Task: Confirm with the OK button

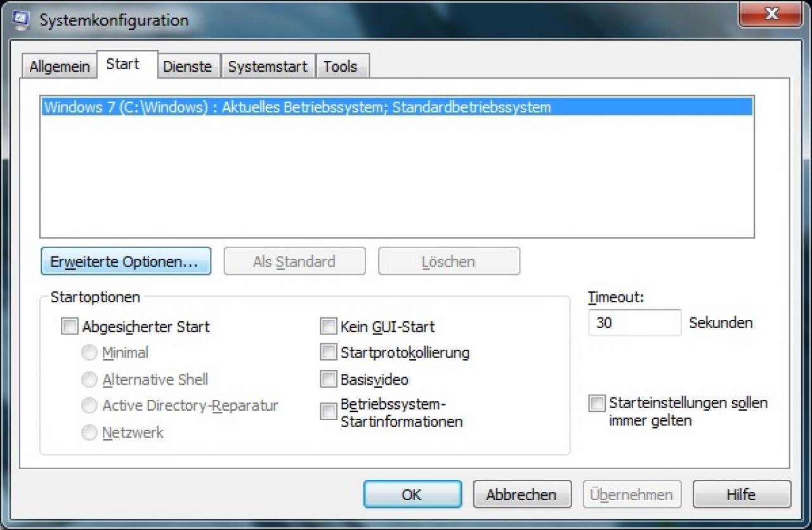Action: (412, 494)
